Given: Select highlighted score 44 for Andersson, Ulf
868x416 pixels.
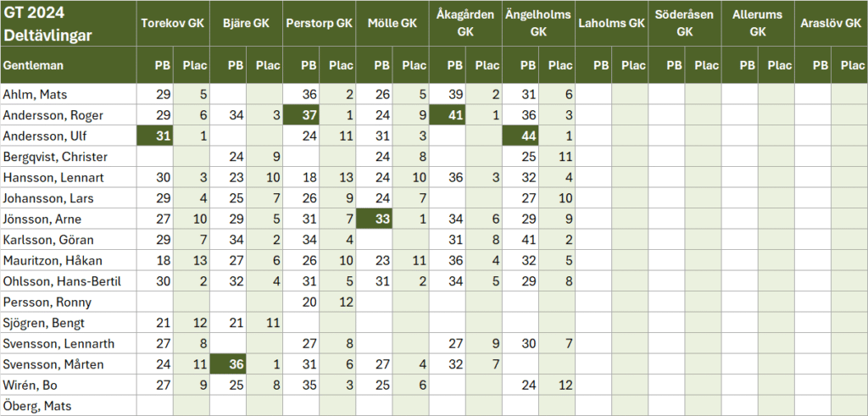Looking at the screenshot, I should (x=520, y=136).
